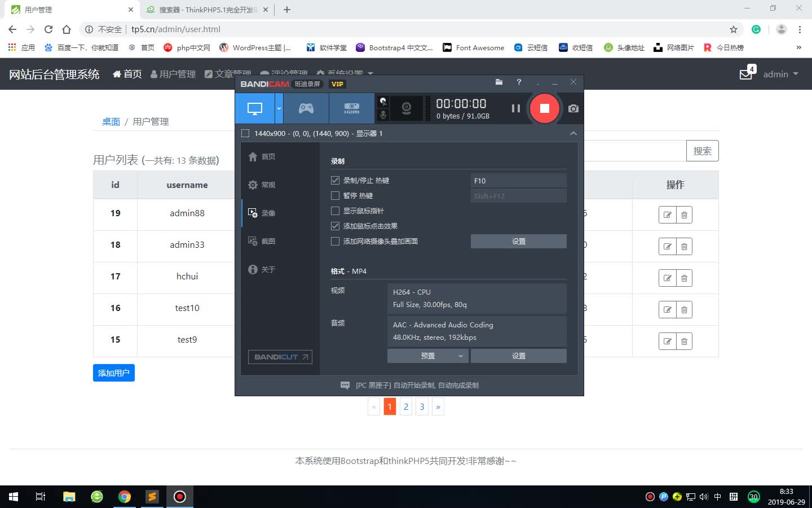Image resolution: width=812 pixels, height=508 pixels.
Task: Reload the page in Chrome
Action: [48, 29]
